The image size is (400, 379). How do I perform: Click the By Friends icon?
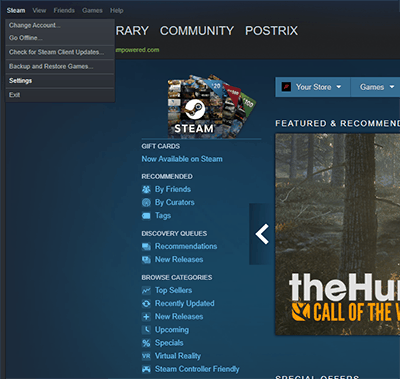tap(146, 189)
